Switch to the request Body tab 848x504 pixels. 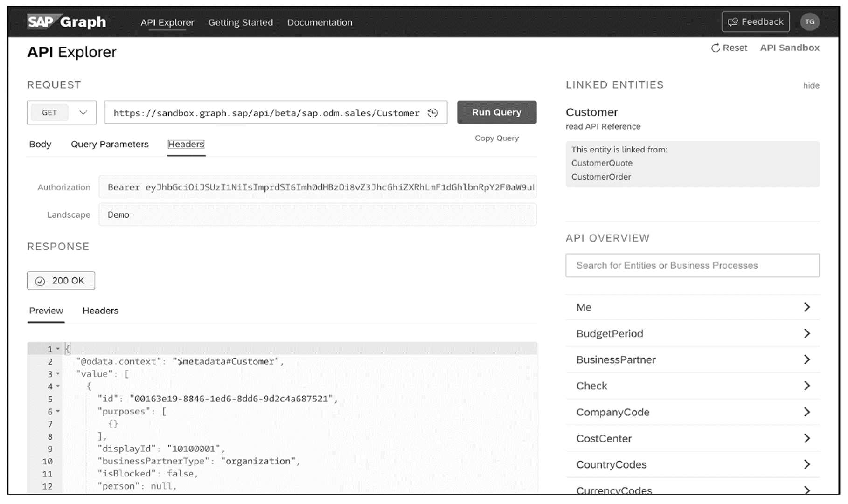pos(40,144)
